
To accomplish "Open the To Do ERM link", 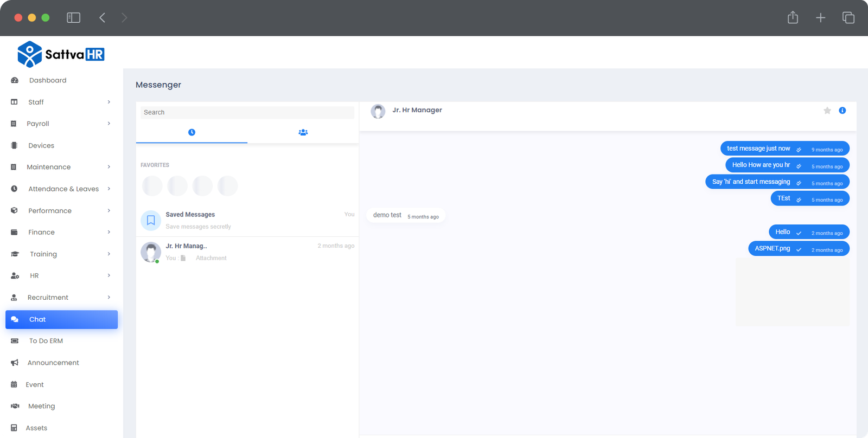I will pos(46,341).
